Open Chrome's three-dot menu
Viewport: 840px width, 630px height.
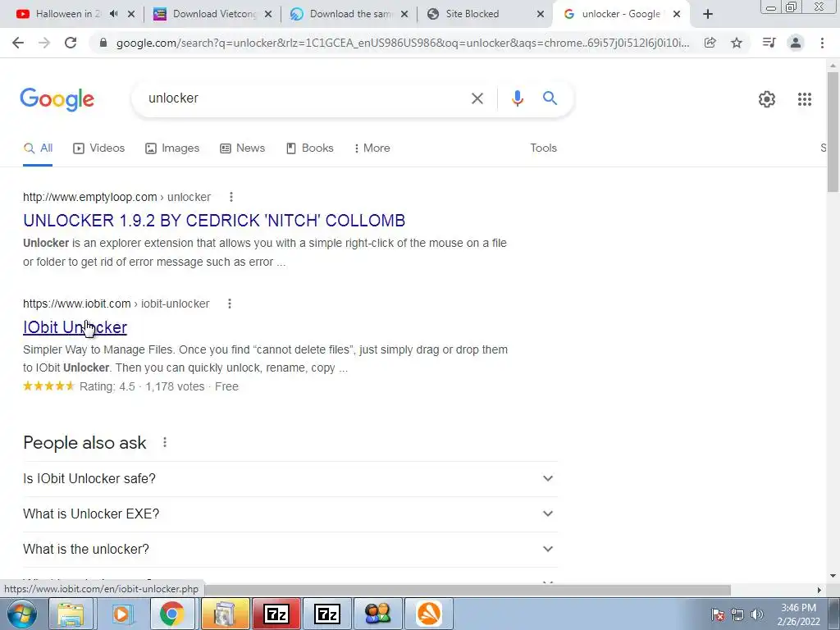822,43
